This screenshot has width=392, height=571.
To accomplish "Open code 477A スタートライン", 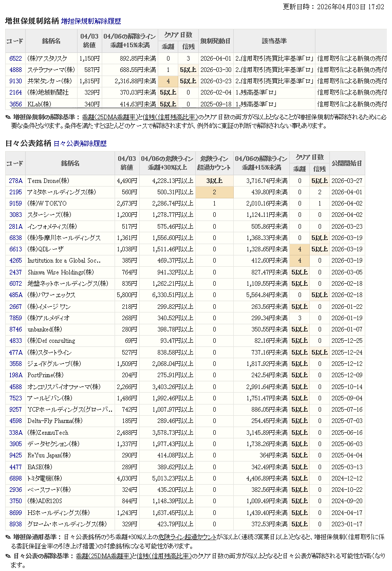I will pyautogui.click(x=15, y=353).
